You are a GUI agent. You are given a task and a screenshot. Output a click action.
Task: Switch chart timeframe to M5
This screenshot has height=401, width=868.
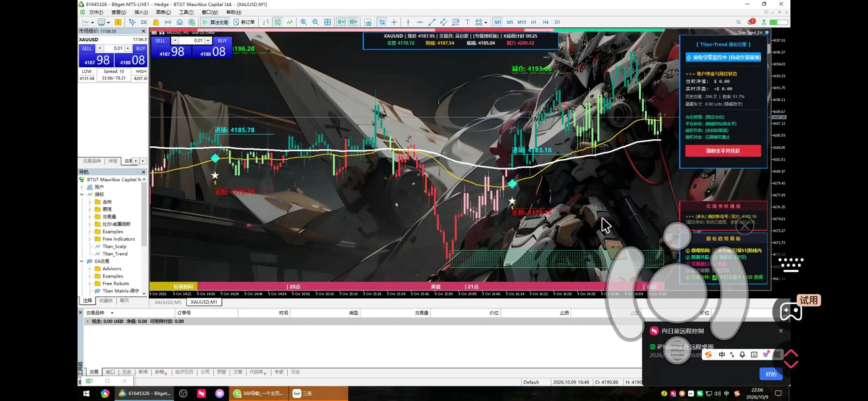pyautogui.click(x=510, y=22)
